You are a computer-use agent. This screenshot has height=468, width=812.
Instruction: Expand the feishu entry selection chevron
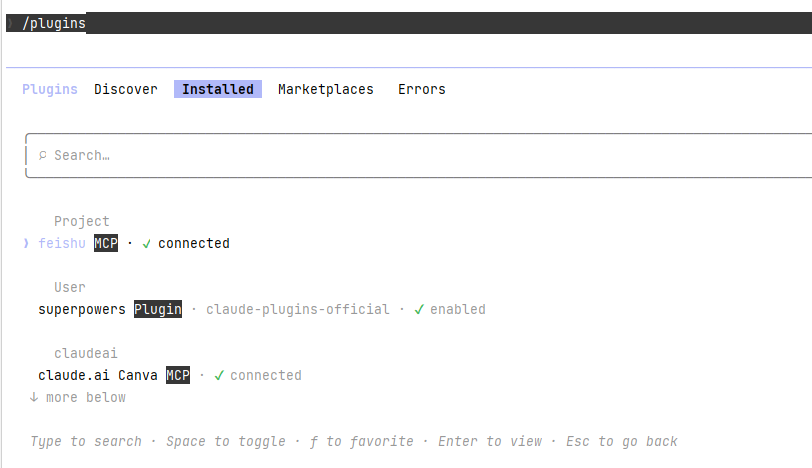point(26,243)
